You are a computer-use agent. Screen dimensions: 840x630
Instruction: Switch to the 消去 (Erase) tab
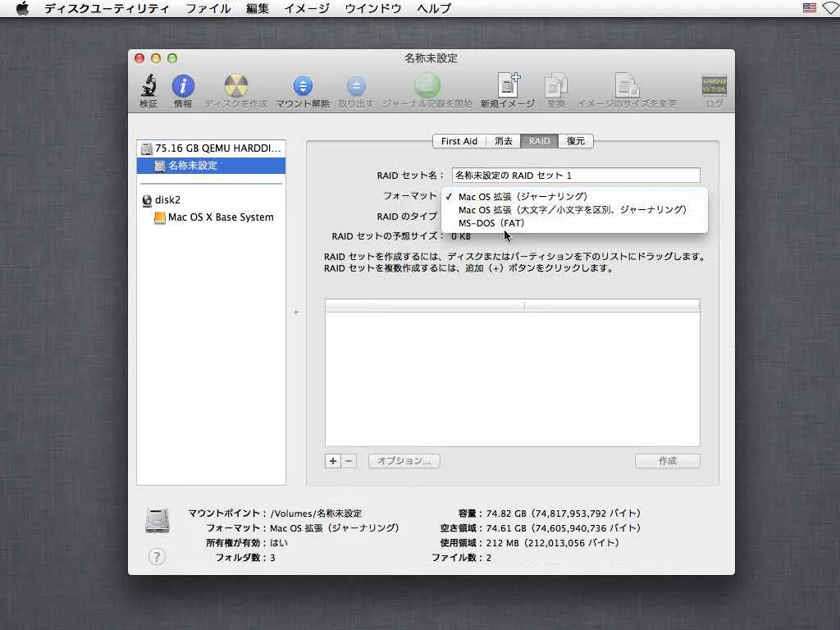pyautogui.click(x=503, y=141)
